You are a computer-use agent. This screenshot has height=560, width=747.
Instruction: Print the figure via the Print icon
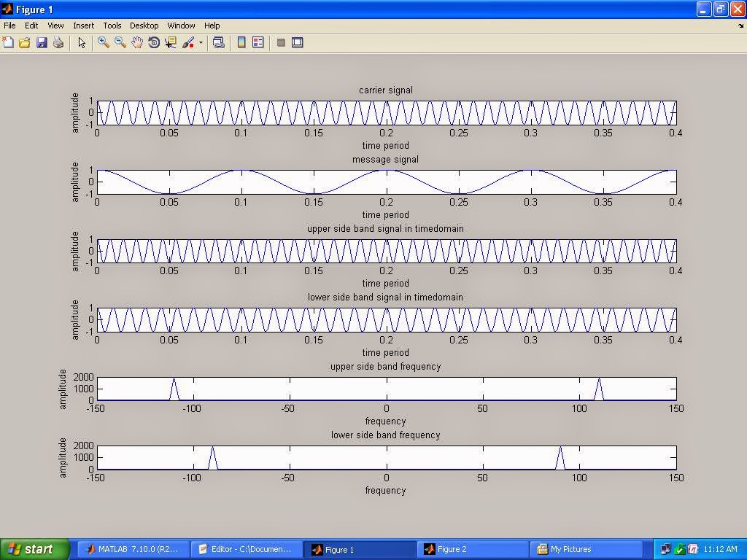pos(58,42)
